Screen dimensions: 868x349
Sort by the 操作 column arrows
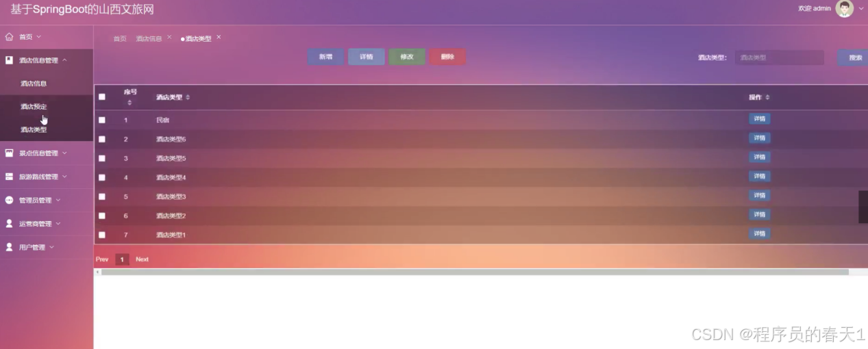tap(767, 97)
